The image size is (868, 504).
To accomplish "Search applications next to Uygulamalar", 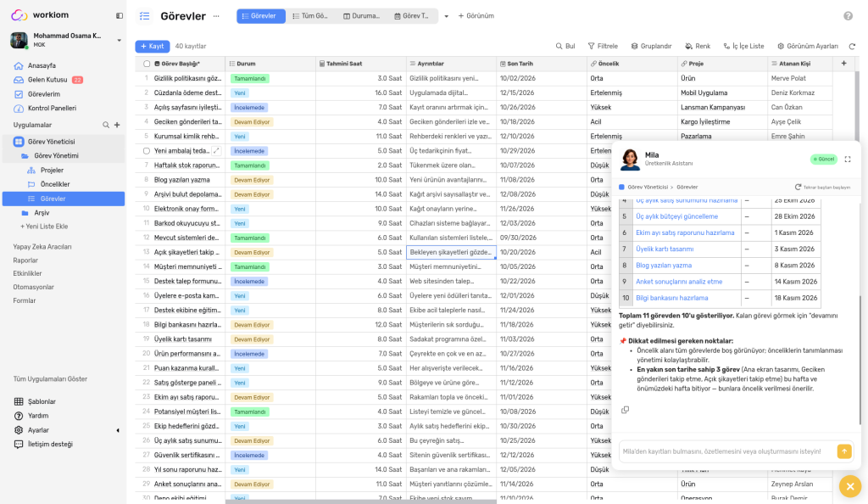I will pyautogui.click(x=106, y=126).
